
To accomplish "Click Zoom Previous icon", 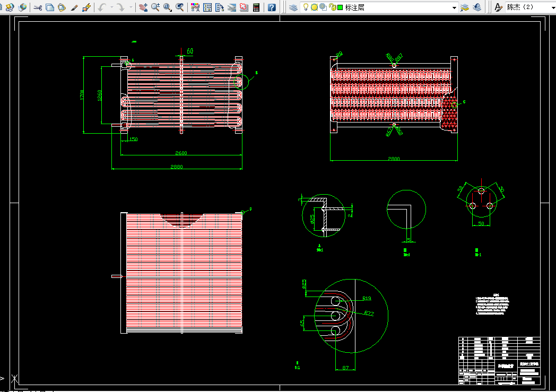I will click(x=180, y=7).
